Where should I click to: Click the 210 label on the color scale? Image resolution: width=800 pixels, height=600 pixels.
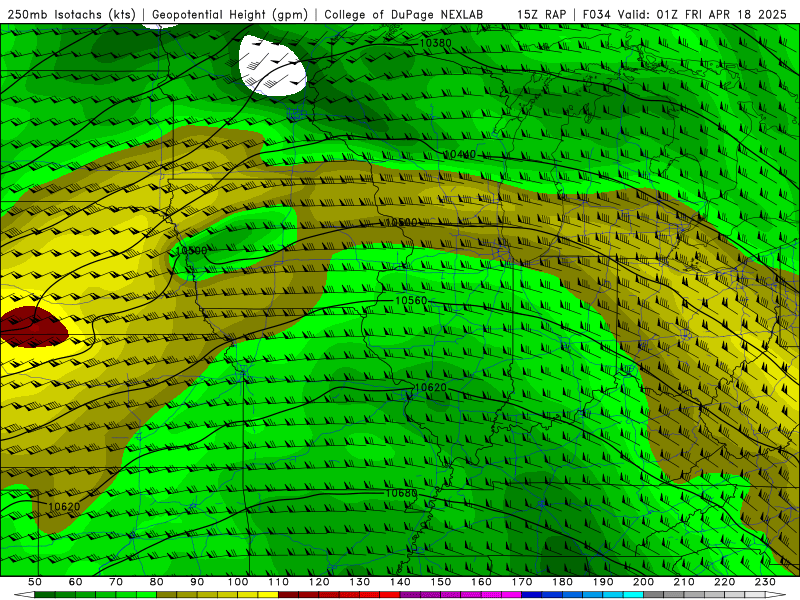(x=684, y=582)
